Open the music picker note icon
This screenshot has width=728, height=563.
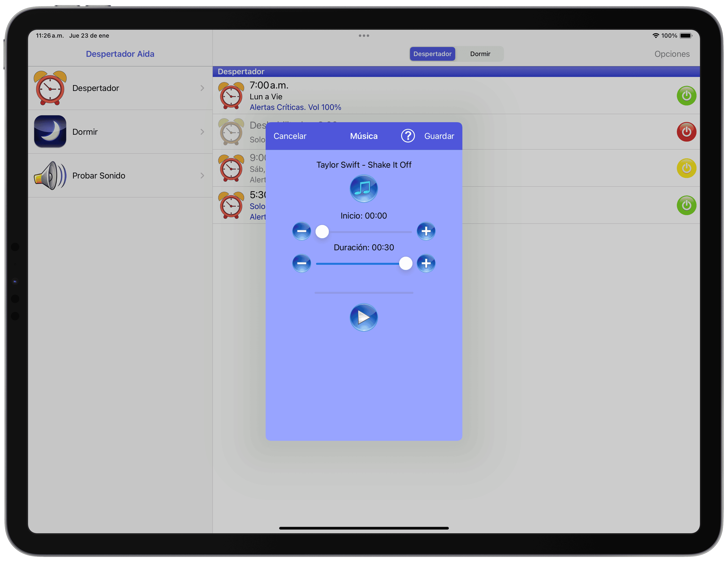tap(364, 189)
